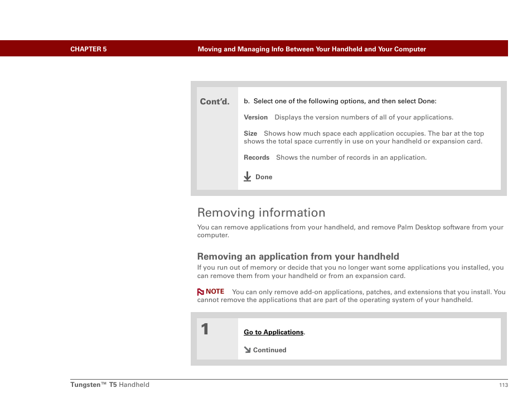Select the bold Size option label
This screenshot has height=412, width=532.
(250, 133)
